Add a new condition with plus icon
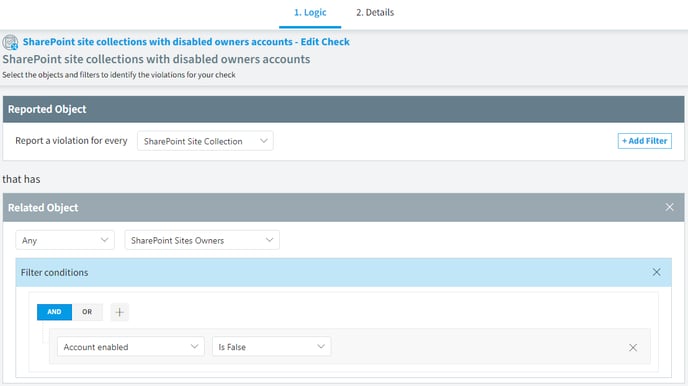The image size is (688, 386). pyautogui.click(x=119, y=312)
